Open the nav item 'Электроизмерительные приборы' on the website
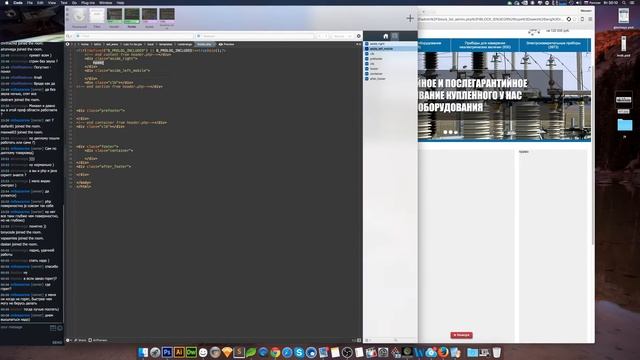 click(x=553, y=45)
